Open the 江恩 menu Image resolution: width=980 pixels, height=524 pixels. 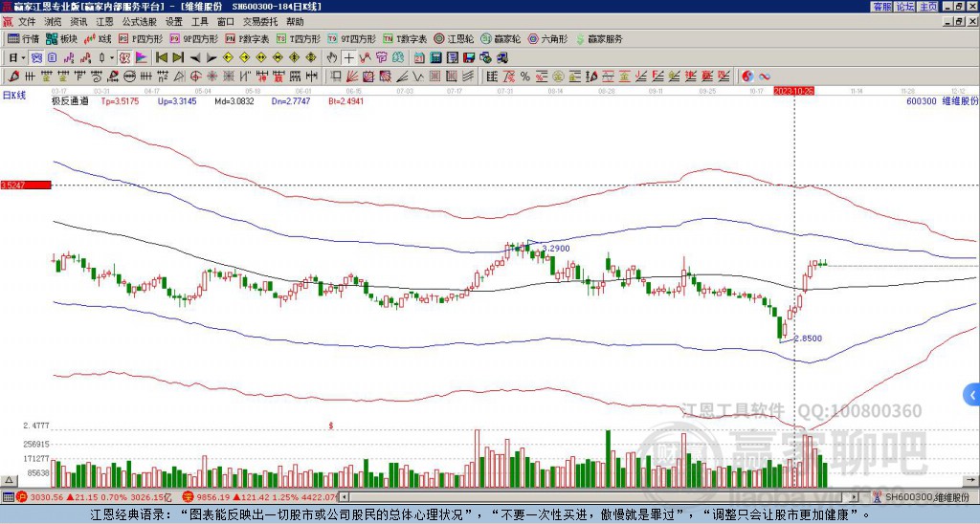(104, 22)
